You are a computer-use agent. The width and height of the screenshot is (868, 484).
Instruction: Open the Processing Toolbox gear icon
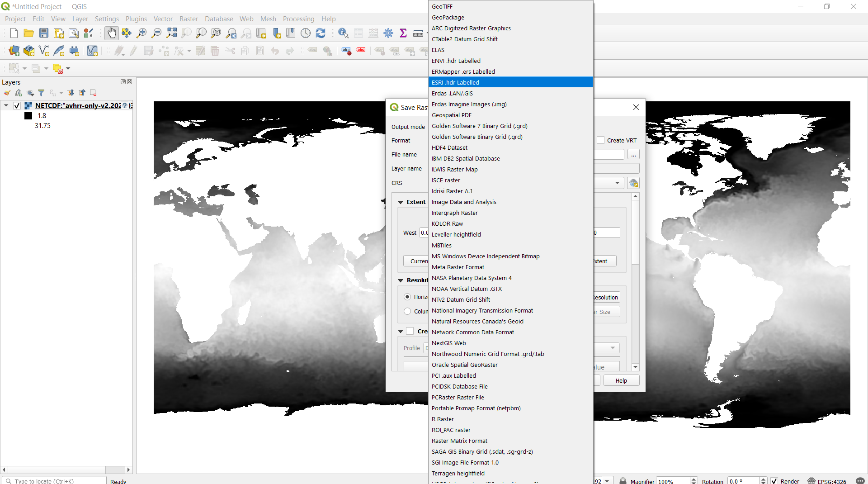point(388,33)
